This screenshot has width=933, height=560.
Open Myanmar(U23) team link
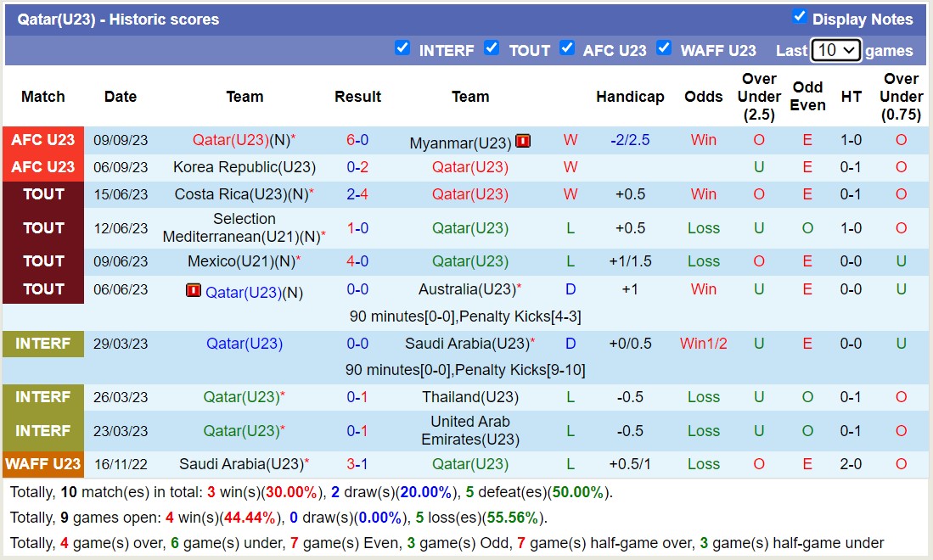(x=460, y=143)
